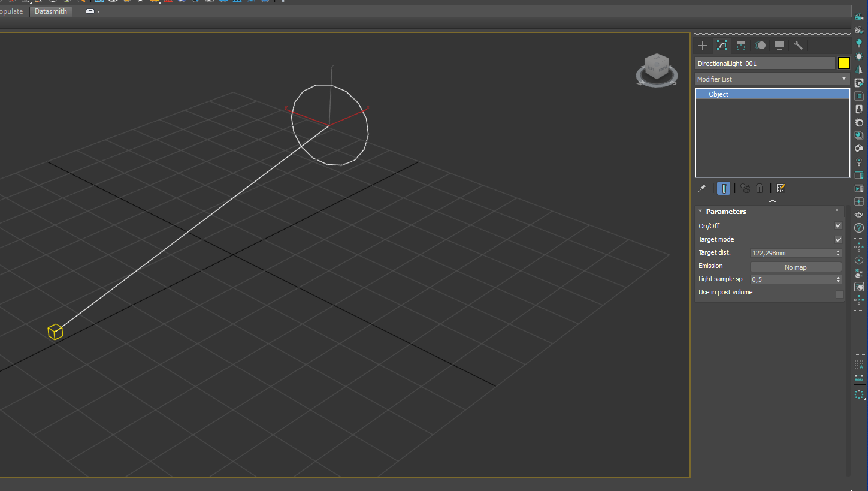Screen dimensions: 868x491
Task: Click the Target dist. spinner arrows
Action: (838, 253)
